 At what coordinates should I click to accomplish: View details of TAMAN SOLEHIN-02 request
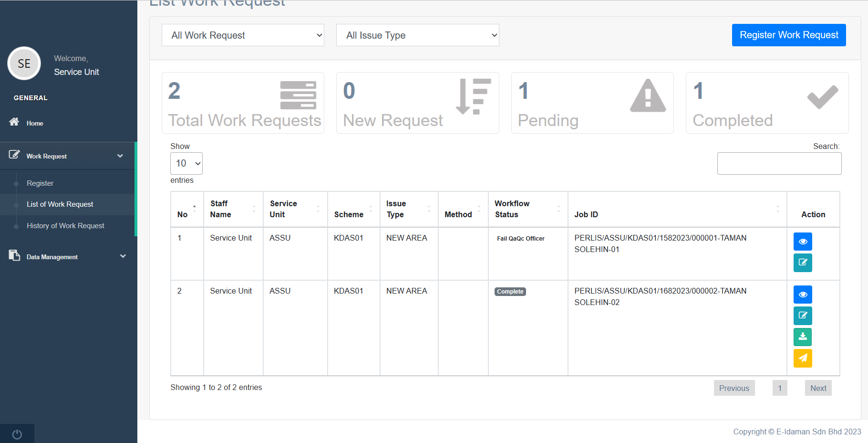coord(802,295)
